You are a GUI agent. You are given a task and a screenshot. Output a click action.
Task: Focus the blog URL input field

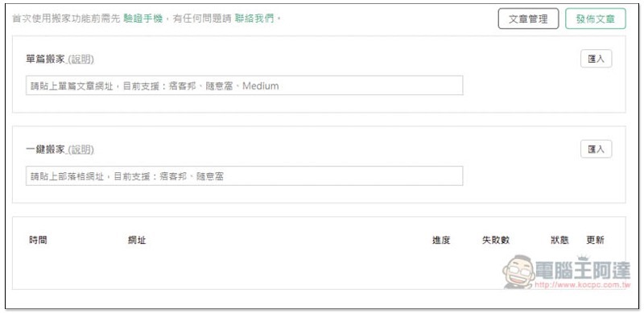coord(245,175)
